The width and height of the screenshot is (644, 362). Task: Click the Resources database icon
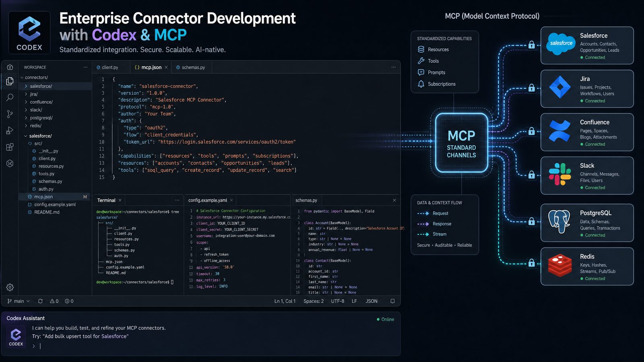(421, 49)
